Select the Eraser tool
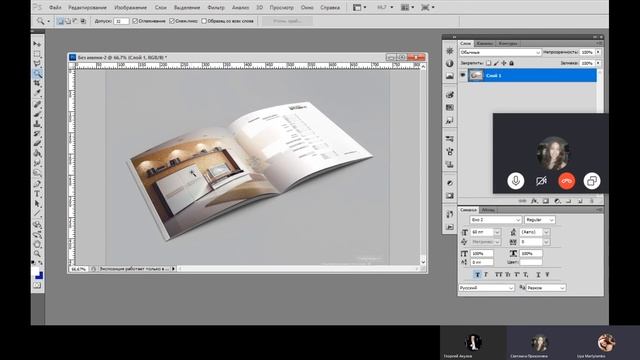 [x=37, y=144]
